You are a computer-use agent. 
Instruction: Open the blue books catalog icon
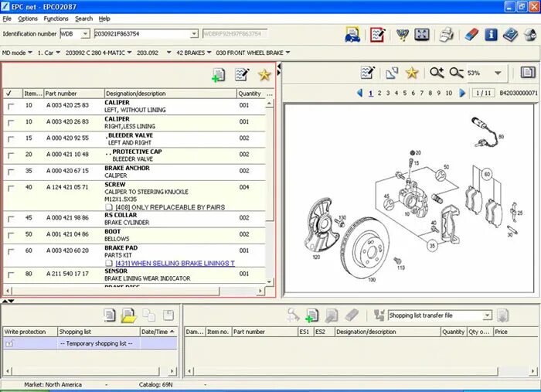(510, 35)
